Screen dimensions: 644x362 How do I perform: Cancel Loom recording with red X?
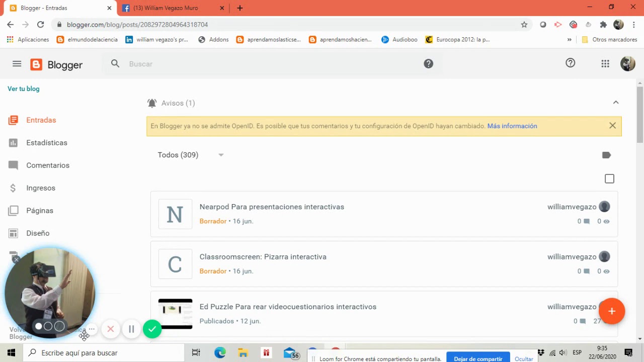[x=111, y=329]
